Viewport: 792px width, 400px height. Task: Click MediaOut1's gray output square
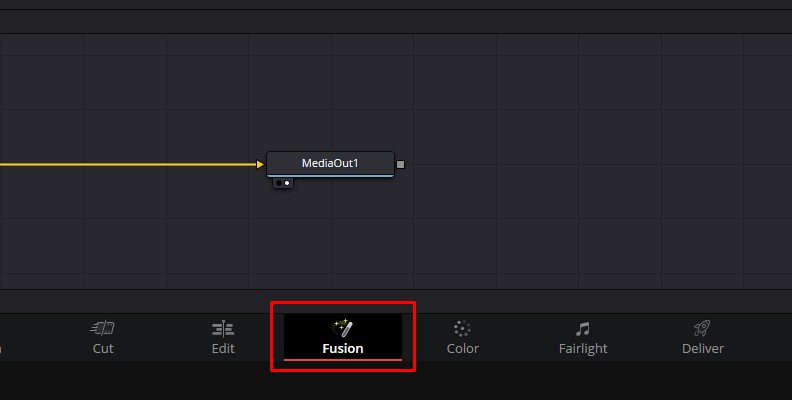tap(401, 164)
